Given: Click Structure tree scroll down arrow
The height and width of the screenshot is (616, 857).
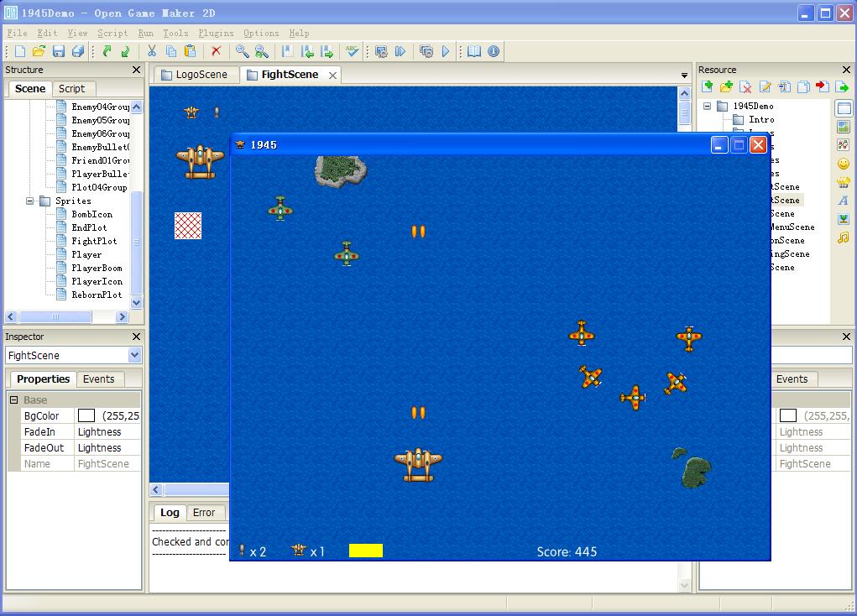Looking at the screenshot, I should (x=137, y=302).
